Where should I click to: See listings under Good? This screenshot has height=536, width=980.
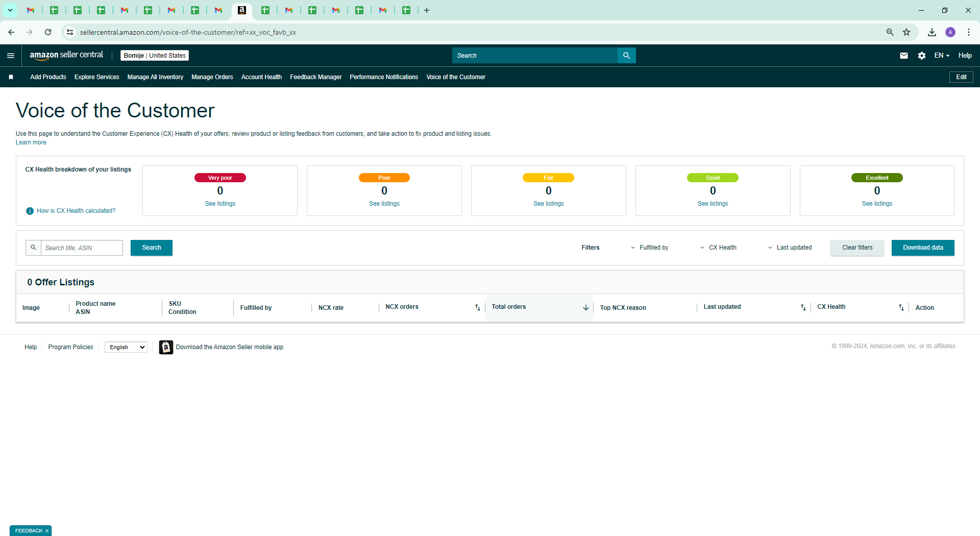(x=713, y=204)
